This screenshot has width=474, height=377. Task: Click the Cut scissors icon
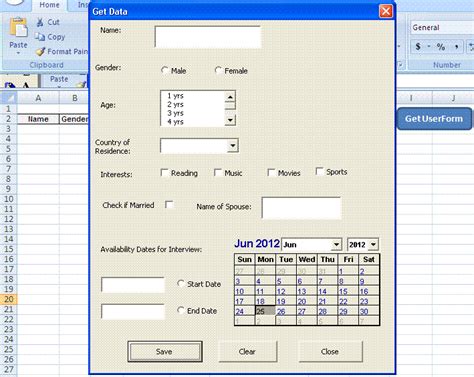point(40,22)
